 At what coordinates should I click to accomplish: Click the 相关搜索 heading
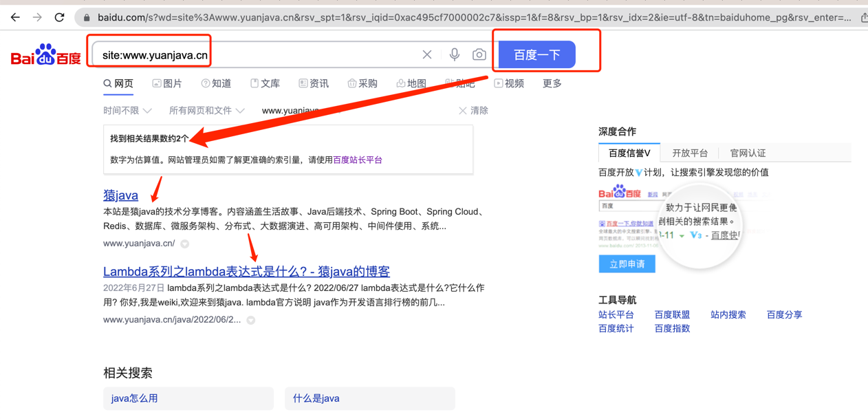[128, 373]
